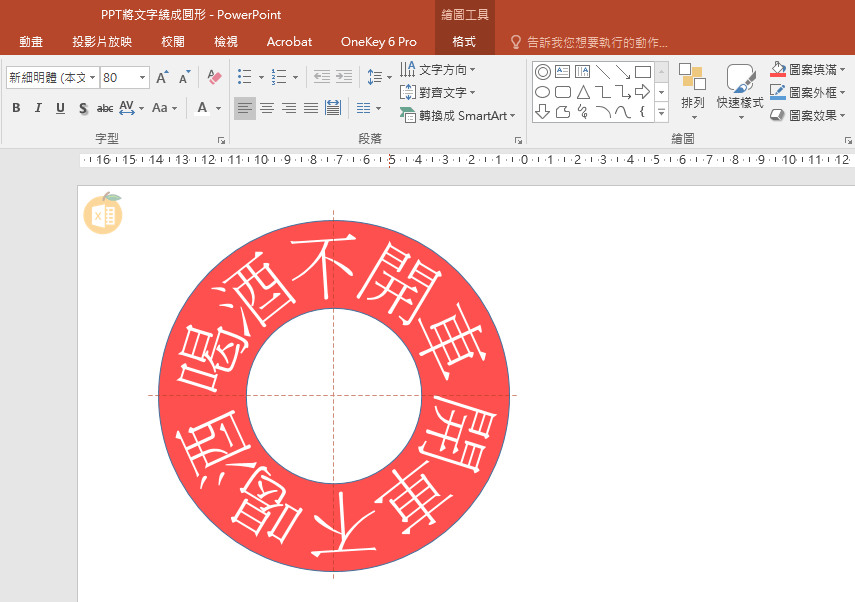Click the clear all formatting eraser icon
Image resolution: width=855 pixels, height=602 pixels.
click(x=213, y=77)
